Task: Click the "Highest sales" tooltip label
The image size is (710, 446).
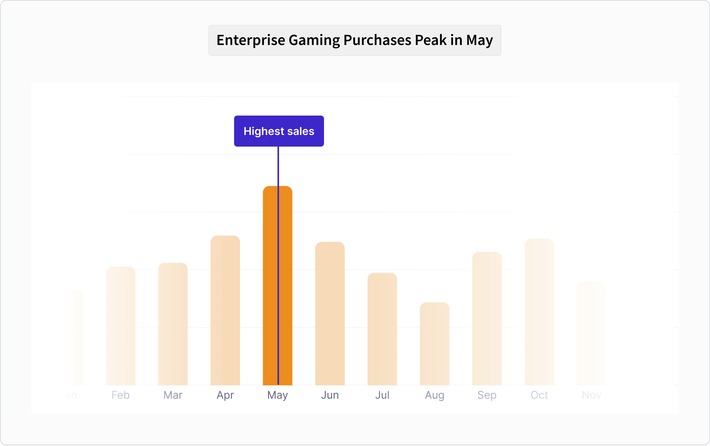Action: click(x=278, y=131)
